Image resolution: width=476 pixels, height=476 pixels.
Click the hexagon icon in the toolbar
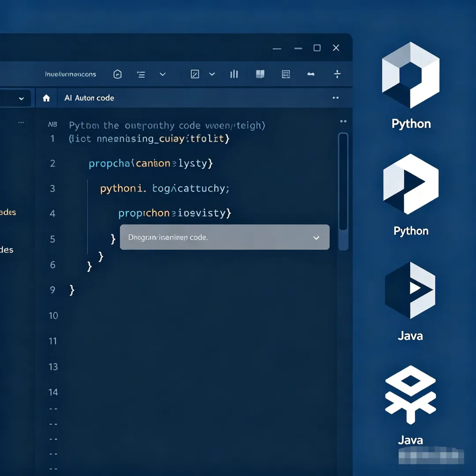(x=118, y=74)
